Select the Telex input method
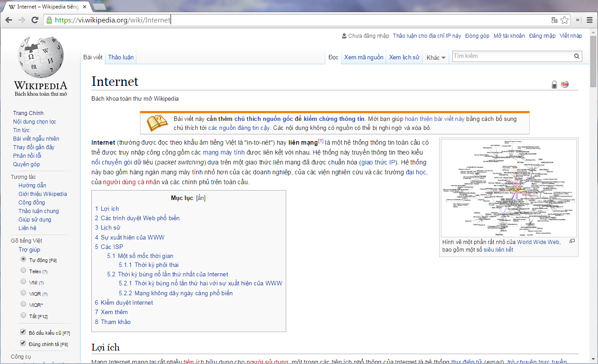 [x=23, y=271]
